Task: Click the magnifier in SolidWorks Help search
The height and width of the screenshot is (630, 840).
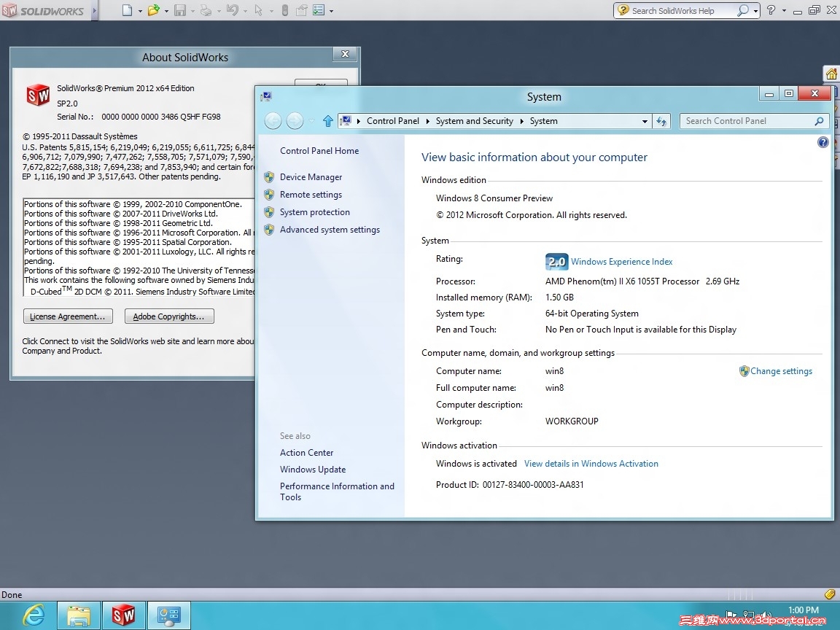Action: pos(742,10)
